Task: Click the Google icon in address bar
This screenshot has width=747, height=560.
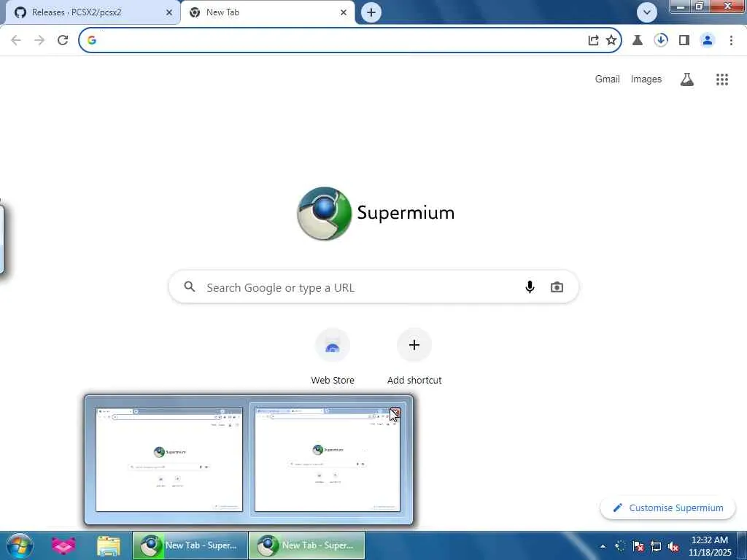Action: tap(92, 40)
